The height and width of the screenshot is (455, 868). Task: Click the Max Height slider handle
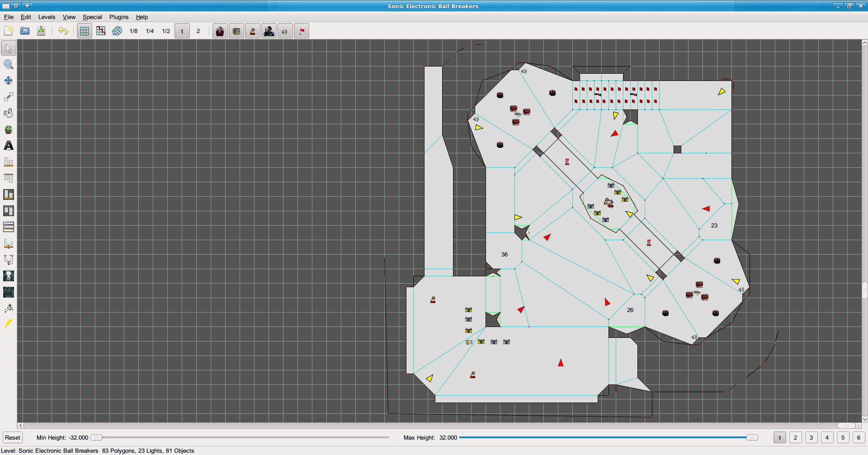tap(752, 437)
